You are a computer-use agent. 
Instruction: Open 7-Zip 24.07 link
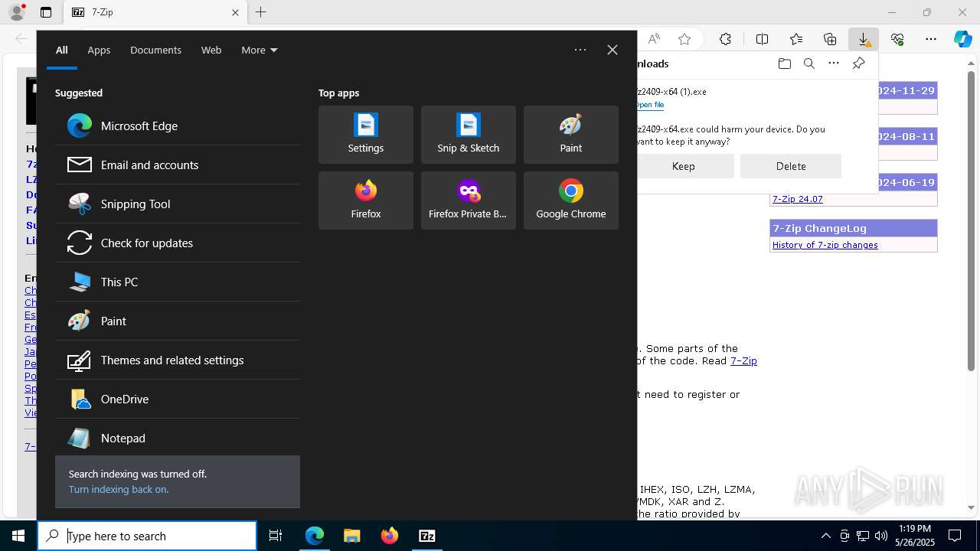[x=798, y=199]
